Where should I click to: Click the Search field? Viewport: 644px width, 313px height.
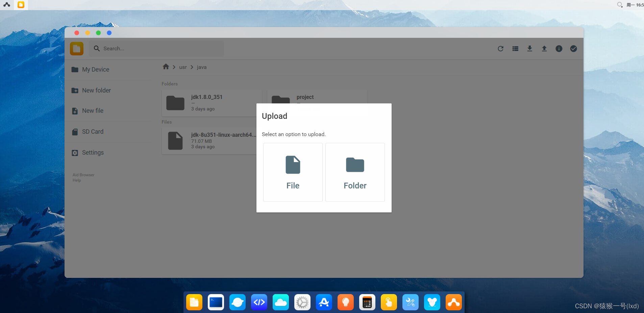[x=156, y=49]
